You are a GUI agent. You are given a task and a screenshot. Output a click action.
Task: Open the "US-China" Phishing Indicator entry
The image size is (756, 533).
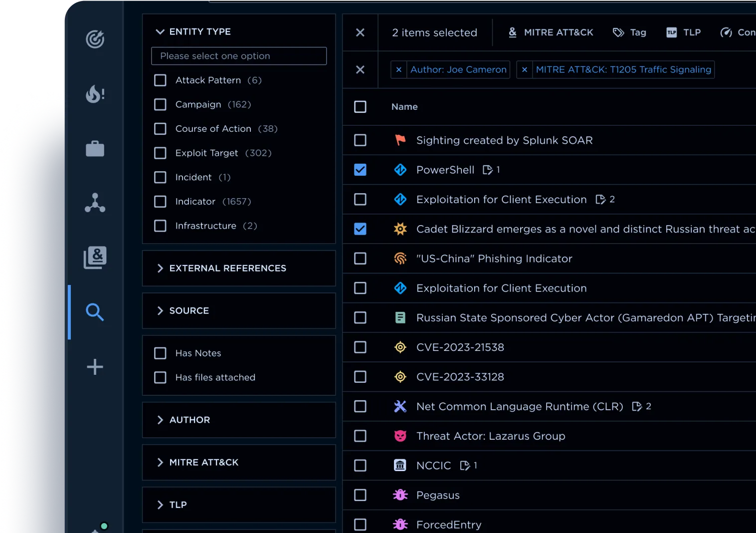tap(494, 259)
